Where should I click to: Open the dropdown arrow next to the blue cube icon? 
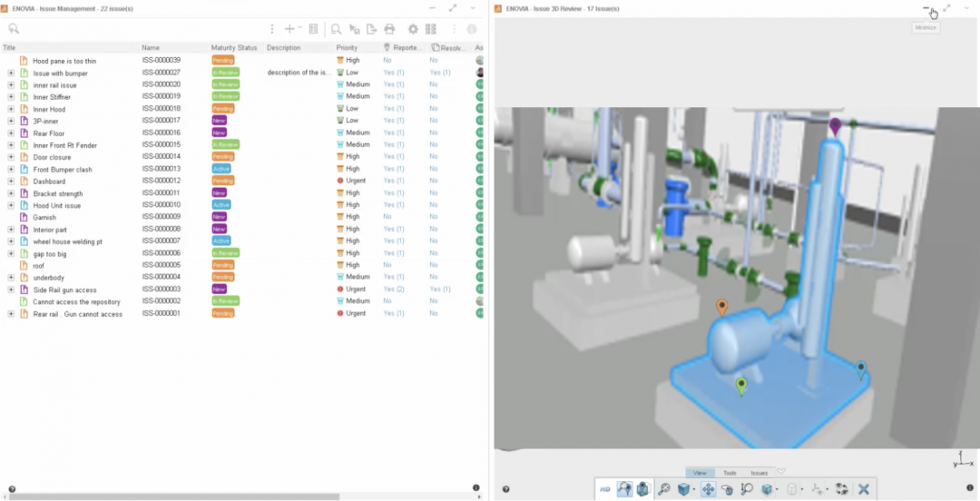pos(694,490)
